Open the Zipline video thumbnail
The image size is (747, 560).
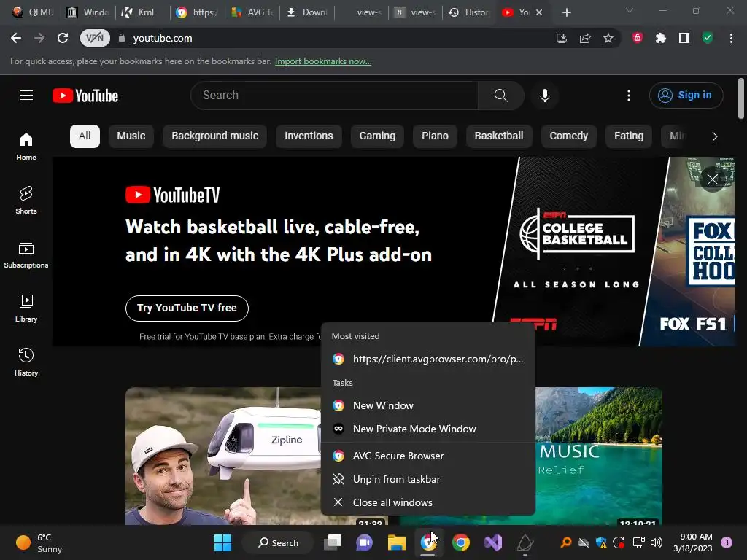(x=223, y=456)
